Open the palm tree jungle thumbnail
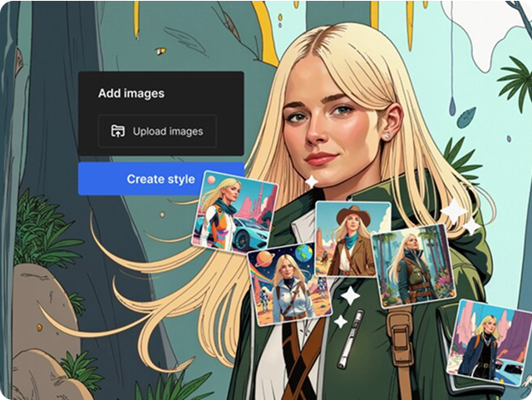The image size is (532, 400). click(414, 266)
